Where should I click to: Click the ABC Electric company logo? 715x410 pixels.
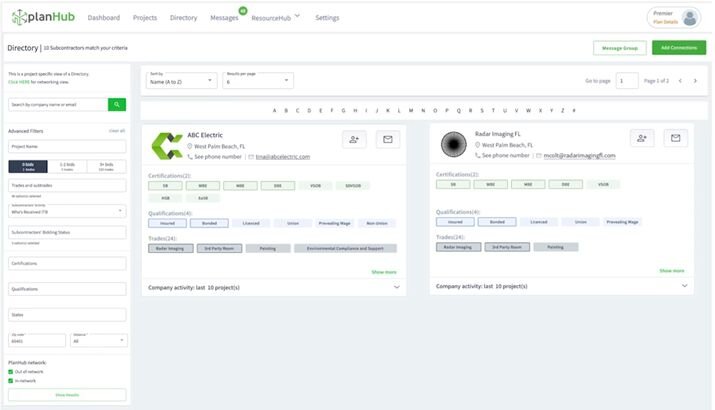pos(167,146)
